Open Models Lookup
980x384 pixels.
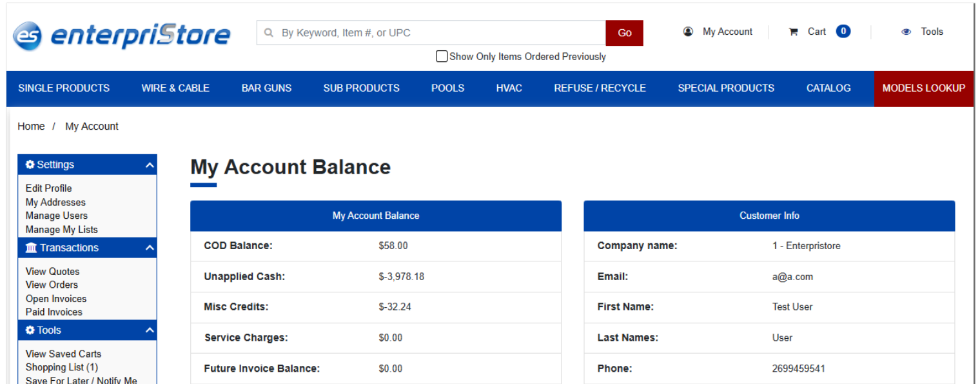pyautogui.click(x=924, y=88)
